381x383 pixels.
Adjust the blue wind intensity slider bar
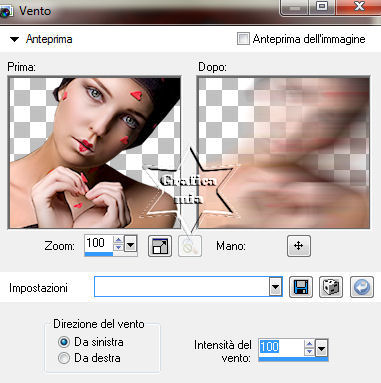coord(293,359)
